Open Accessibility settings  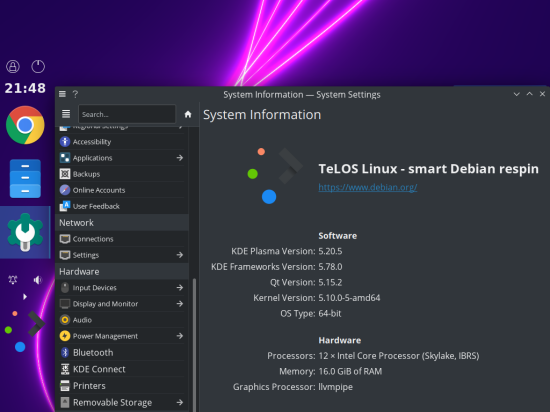(122, 142)
